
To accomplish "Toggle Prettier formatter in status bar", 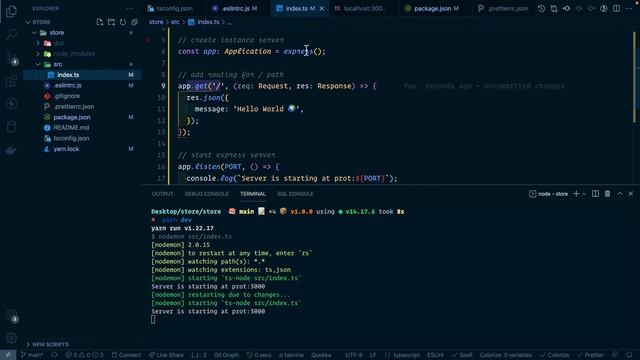I will (x=590, y=355).
